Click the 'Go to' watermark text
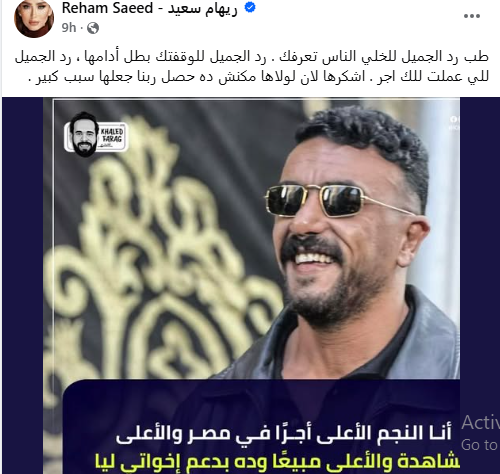 pyautogui.click(x=479, y=445)
